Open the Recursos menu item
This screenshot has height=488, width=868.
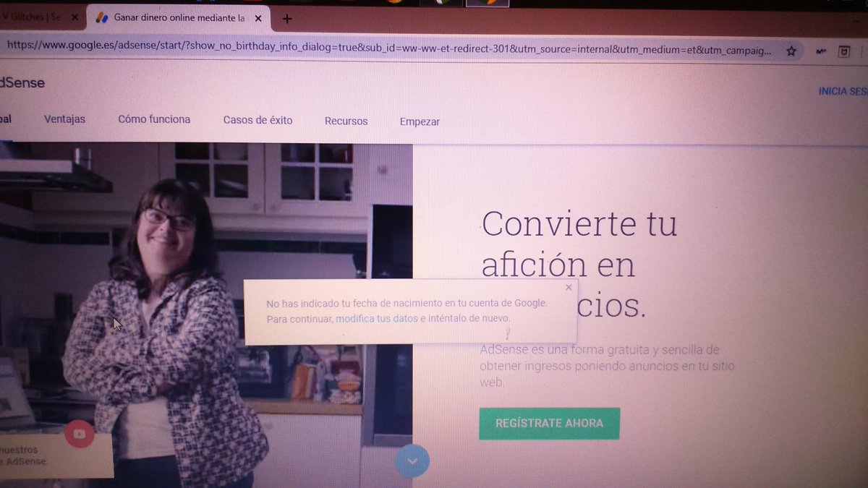pyautogui.click(x=346, y=121)
